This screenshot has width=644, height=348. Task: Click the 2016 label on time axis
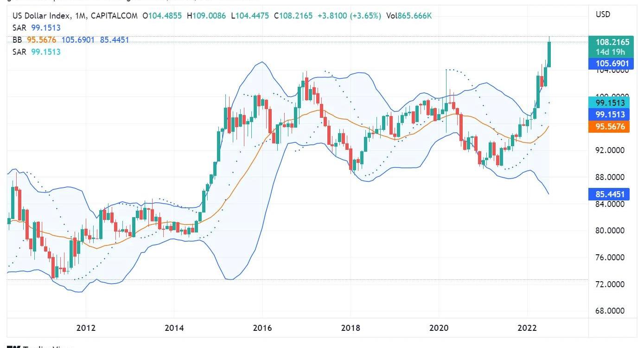pos(262,329)
